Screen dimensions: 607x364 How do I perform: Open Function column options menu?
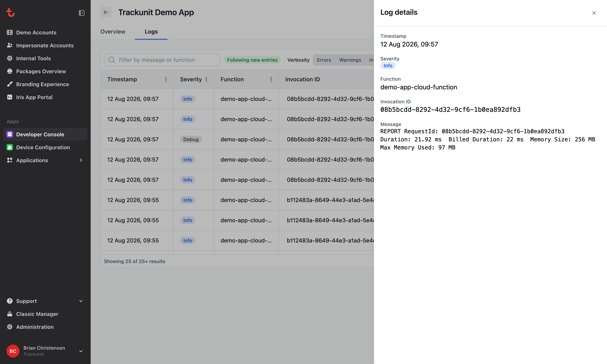271,79
